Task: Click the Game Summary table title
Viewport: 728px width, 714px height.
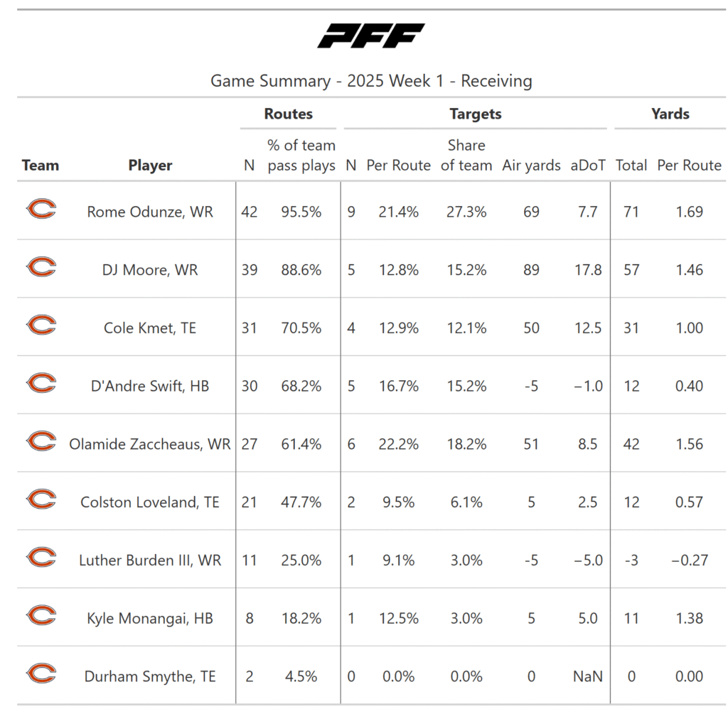Action: (x=370, y=81)
